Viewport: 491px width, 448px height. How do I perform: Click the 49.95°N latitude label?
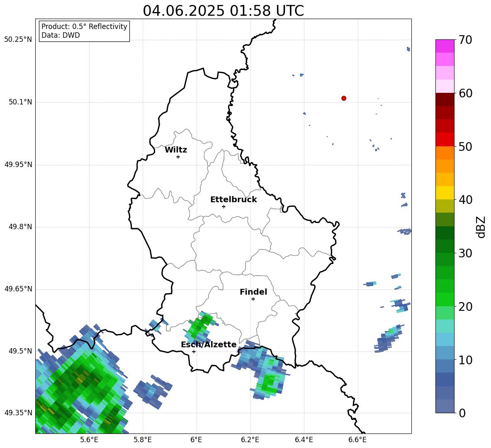pyautogui.click(x=18, y=165)
